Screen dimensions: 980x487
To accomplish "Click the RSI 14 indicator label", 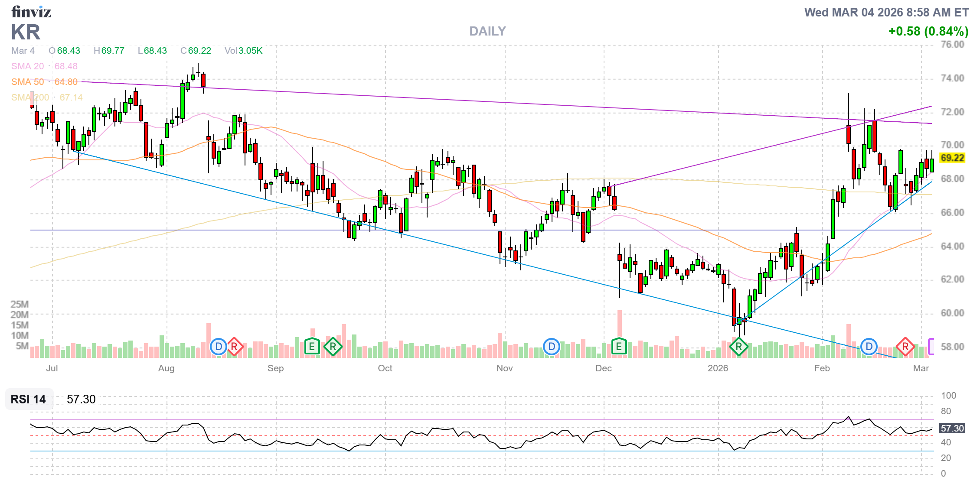I will (28, 399).
